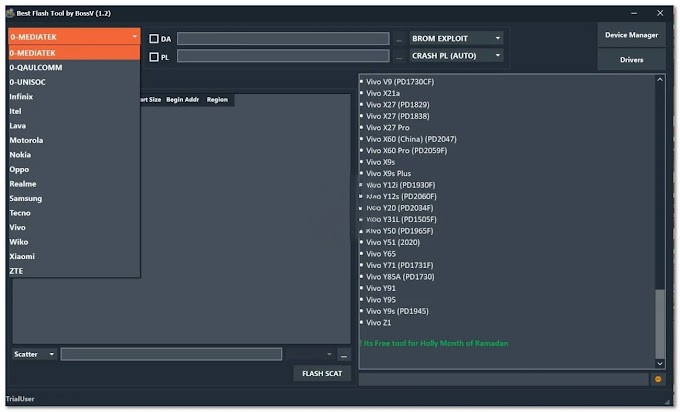This screenshot has height=412, width=680.
Task: Collapse the 0-MEDIATEK brand dropdown
Action: click(x=74, y=37)
